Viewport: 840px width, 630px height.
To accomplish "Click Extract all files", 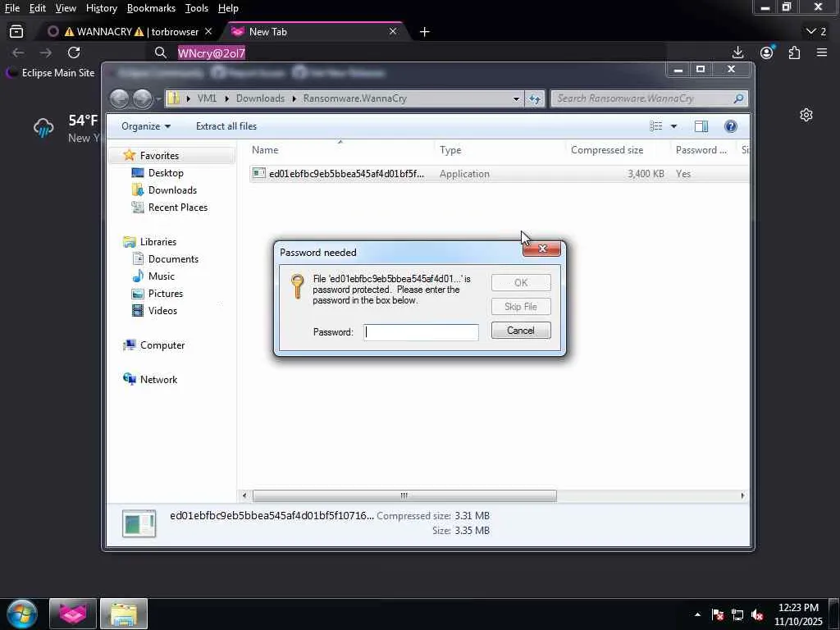I will point(226,126).
